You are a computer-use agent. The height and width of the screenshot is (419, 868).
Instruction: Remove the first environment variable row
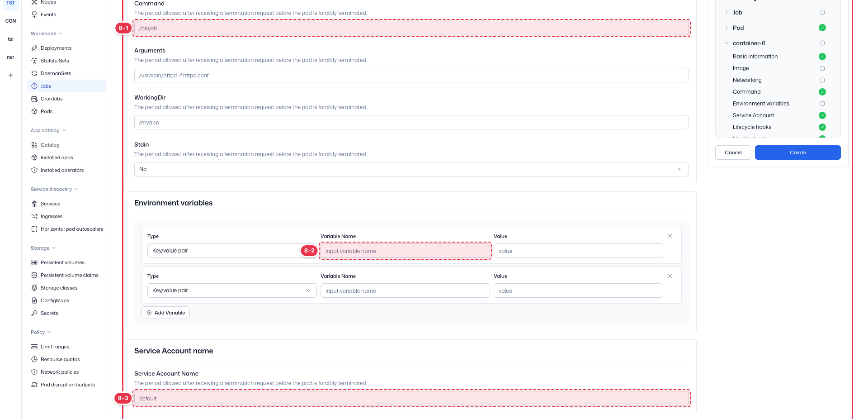(x=670, y=236)
